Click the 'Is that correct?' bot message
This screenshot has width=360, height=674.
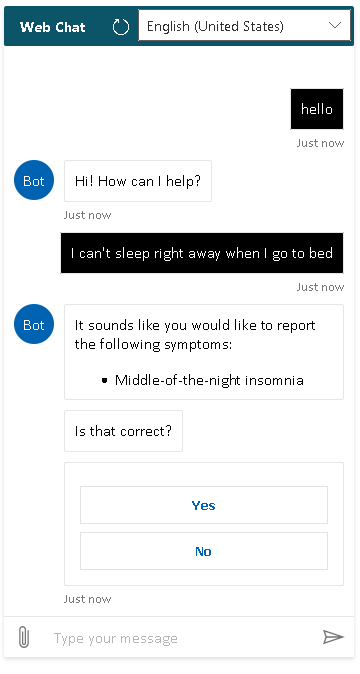123,431
